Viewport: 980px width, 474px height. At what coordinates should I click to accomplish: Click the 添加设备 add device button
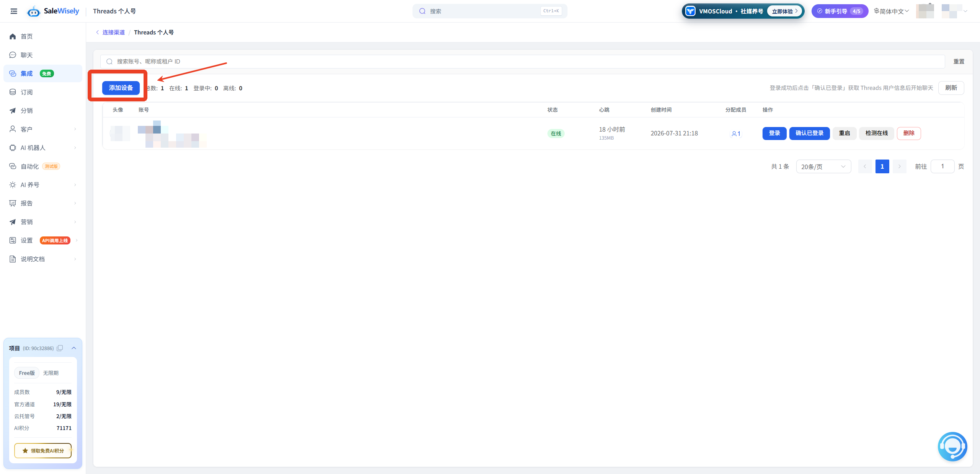click(x=121, y=88)
